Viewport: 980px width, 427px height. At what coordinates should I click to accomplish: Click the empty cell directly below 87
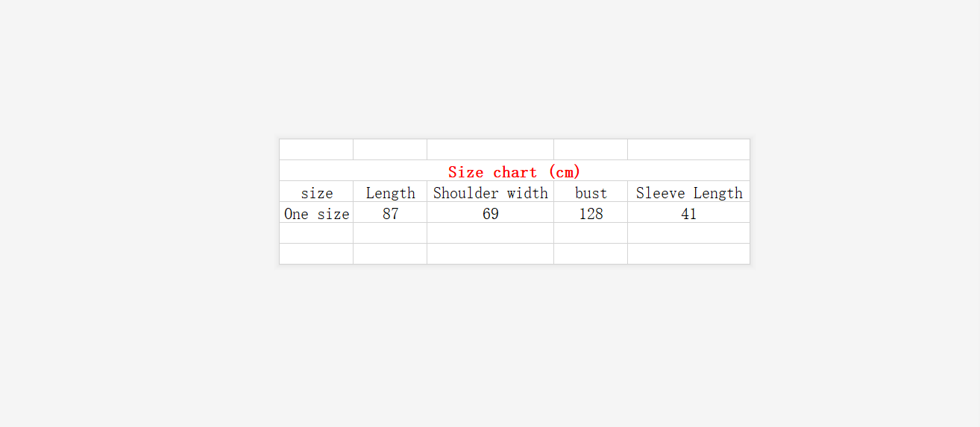tap(390, 233)
